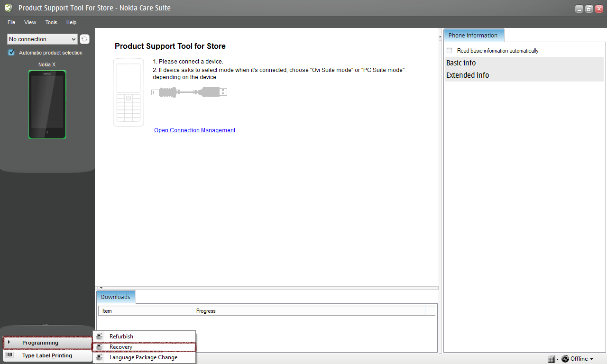Image resolution: width=607 pixels, height=364 pixels.
Task: Click Open Connection Management link
Action: pyautogui.click(x=194, y=130)
